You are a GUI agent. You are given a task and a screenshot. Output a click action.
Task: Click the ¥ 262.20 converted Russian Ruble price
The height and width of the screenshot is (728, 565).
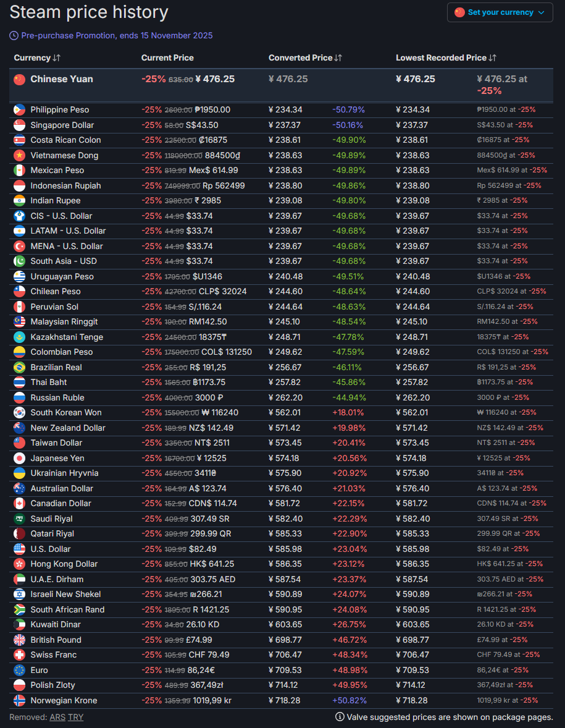coord(285,397)
